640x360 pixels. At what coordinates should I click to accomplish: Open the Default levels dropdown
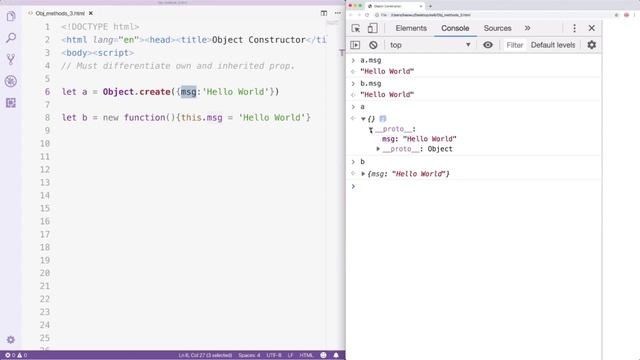[553, 45]
